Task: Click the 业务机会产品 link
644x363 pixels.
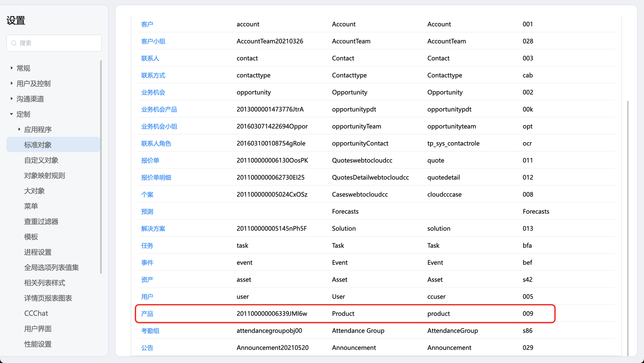Action: (x=159, y=109)
